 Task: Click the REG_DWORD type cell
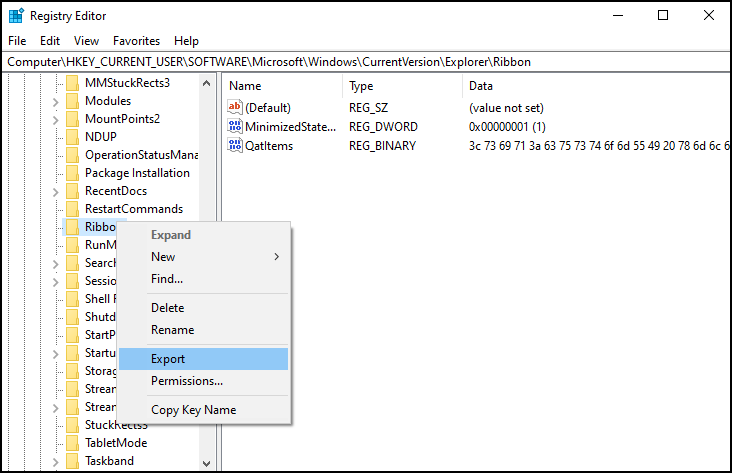coord(383,127)
